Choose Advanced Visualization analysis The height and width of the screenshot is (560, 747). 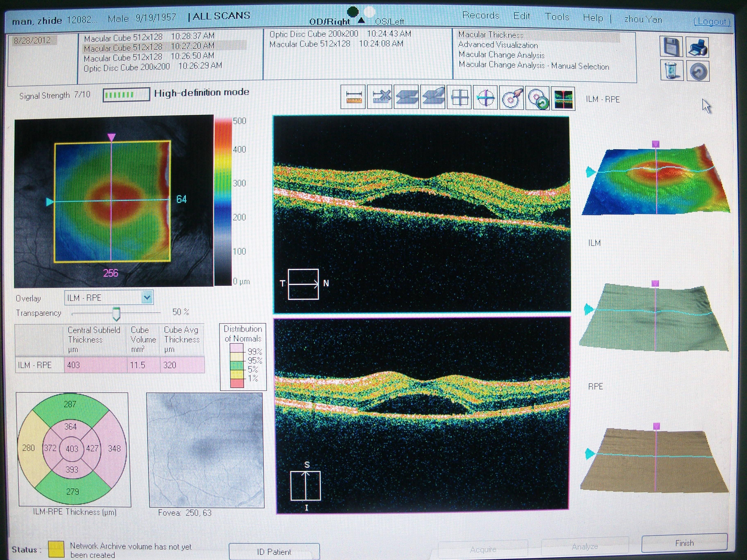(x=498, y=45)
